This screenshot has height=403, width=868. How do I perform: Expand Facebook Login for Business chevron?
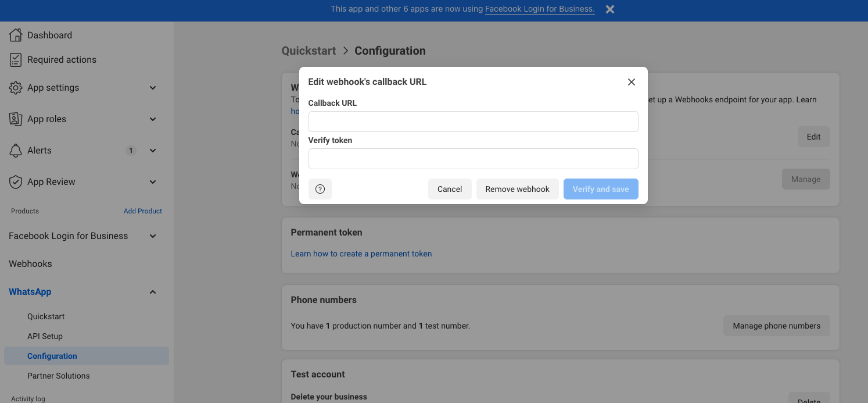(153, 236)
